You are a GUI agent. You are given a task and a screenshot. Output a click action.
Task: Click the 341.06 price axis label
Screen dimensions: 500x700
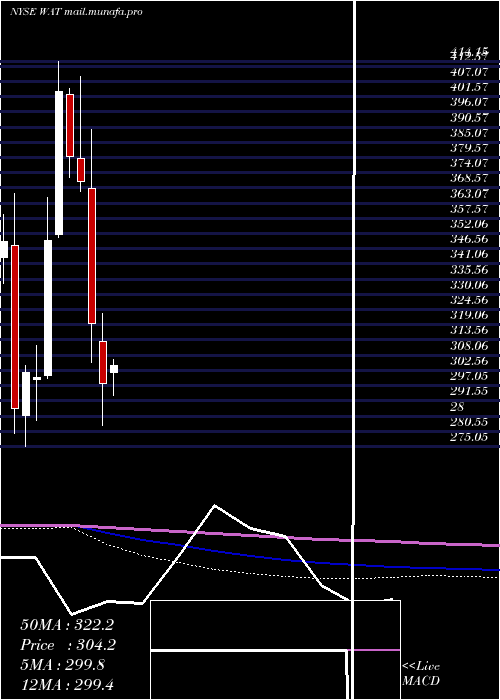(469, 254)
